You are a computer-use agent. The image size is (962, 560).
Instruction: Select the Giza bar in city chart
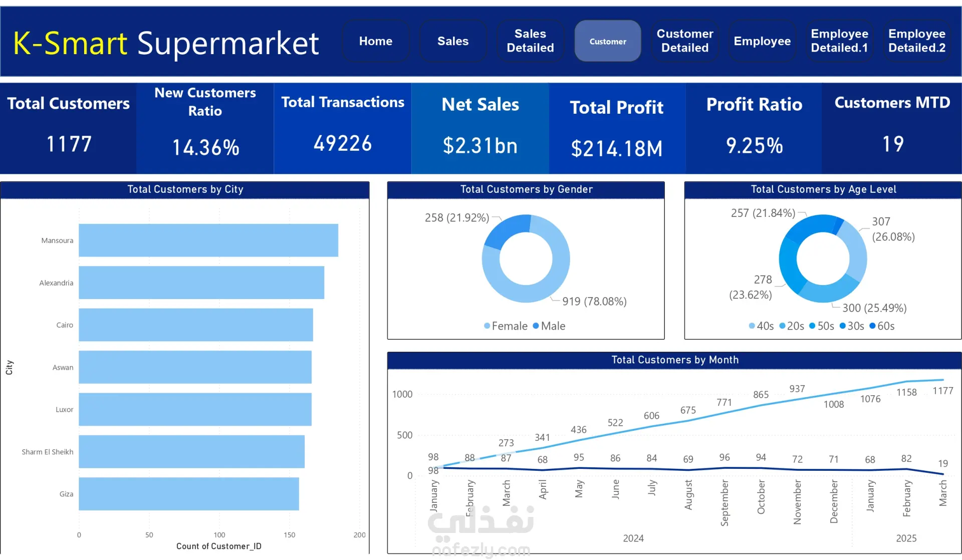coord(188,494)
